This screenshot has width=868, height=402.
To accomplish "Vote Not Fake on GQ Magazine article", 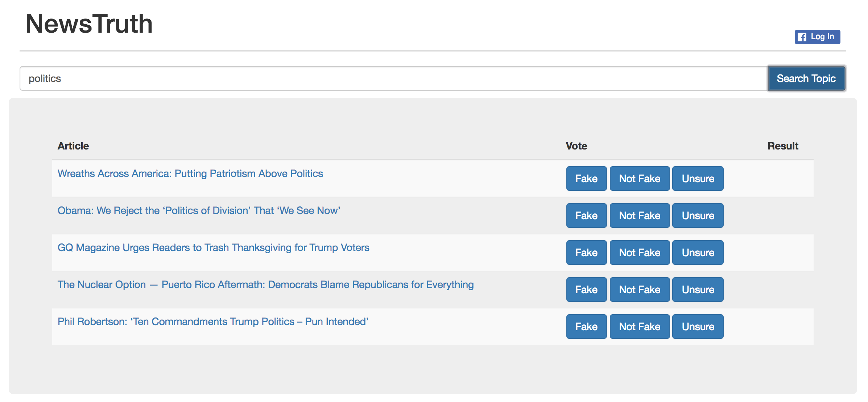I will tap(639, 253).
